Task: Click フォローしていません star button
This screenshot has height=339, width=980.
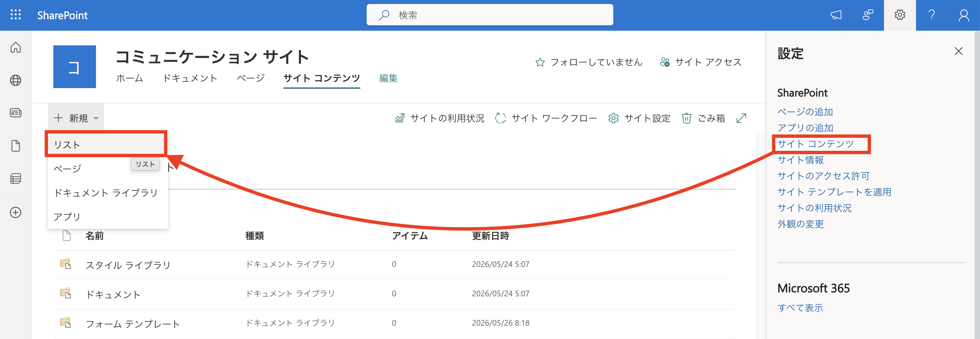Action: click(589, 62)
